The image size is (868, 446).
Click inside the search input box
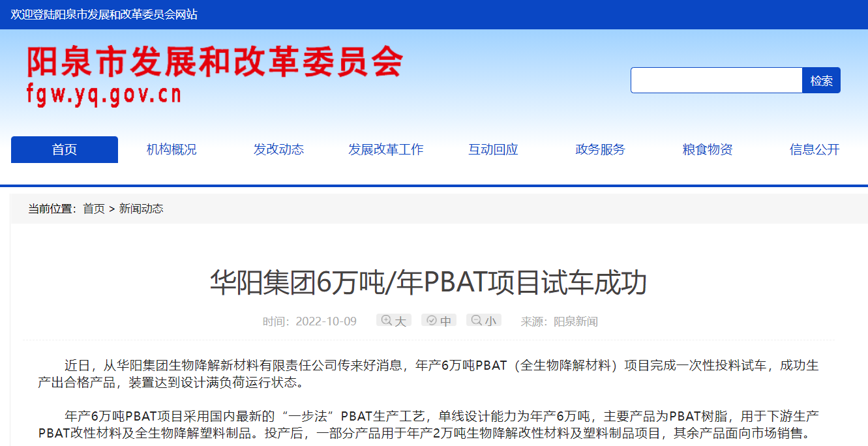pyautogui.click(x=715, y=80)
